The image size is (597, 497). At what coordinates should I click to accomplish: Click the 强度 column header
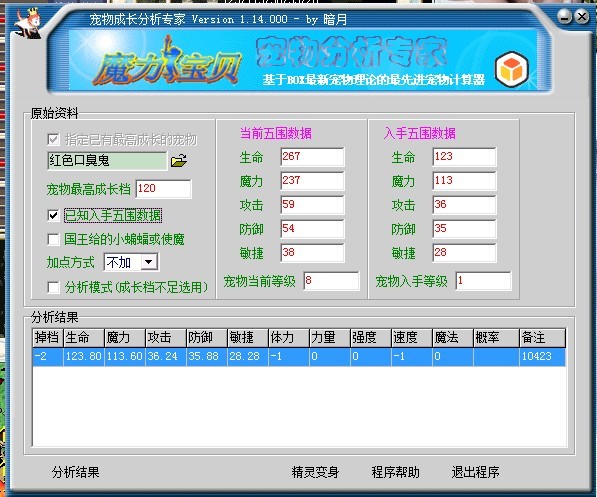(x=371, y=337)
